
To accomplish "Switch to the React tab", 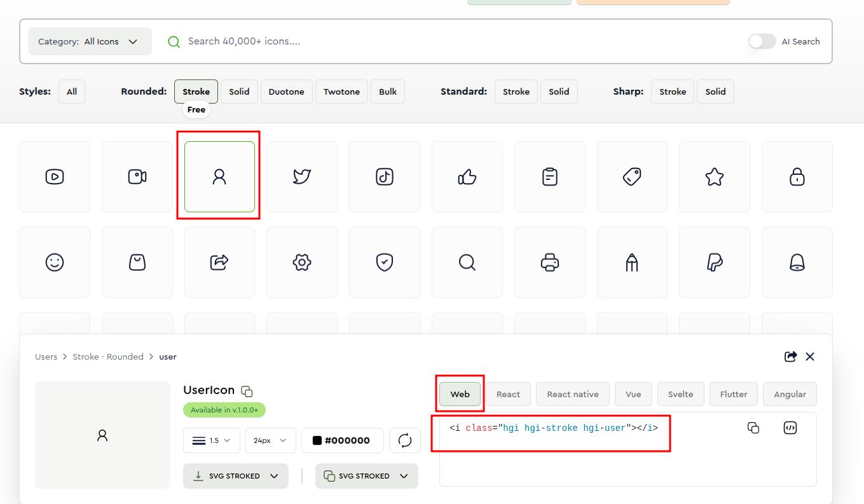I will click(x=508, y=394).
